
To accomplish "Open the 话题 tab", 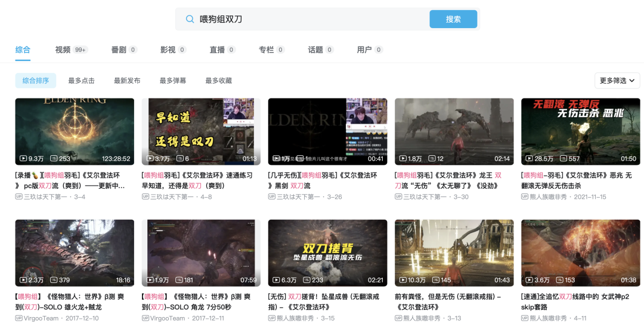I will tap(321, 50).
